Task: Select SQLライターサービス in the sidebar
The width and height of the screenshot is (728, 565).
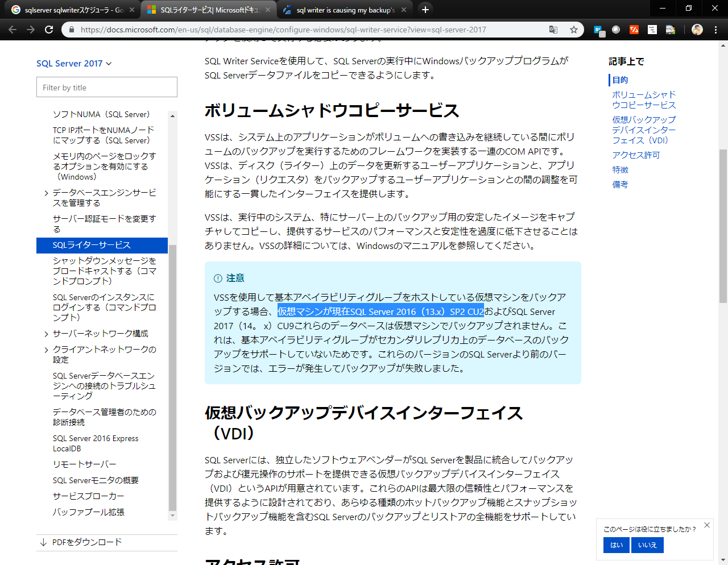Action: click(x=102, y=245)
